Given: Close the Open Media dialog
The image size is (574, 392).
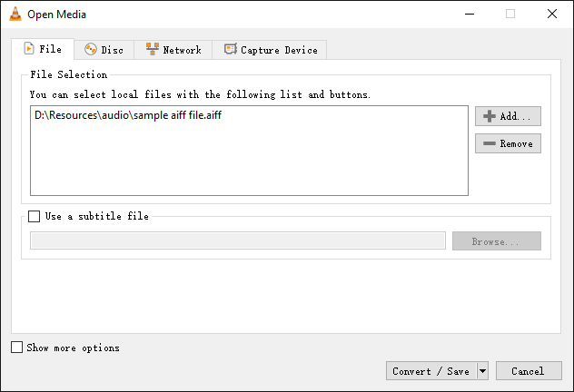Looking at the screenshot, I should click(x=552, y=14).
